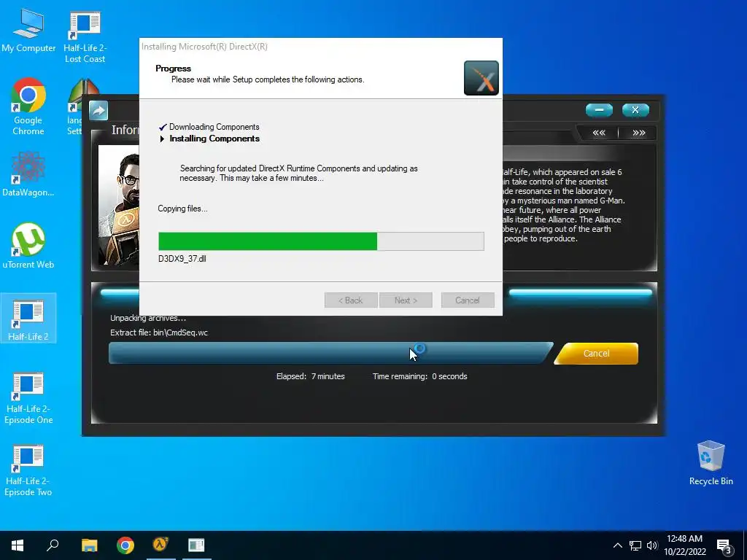Click the share arrow icon in installer
747x560 pixels.
coord(98,111)
